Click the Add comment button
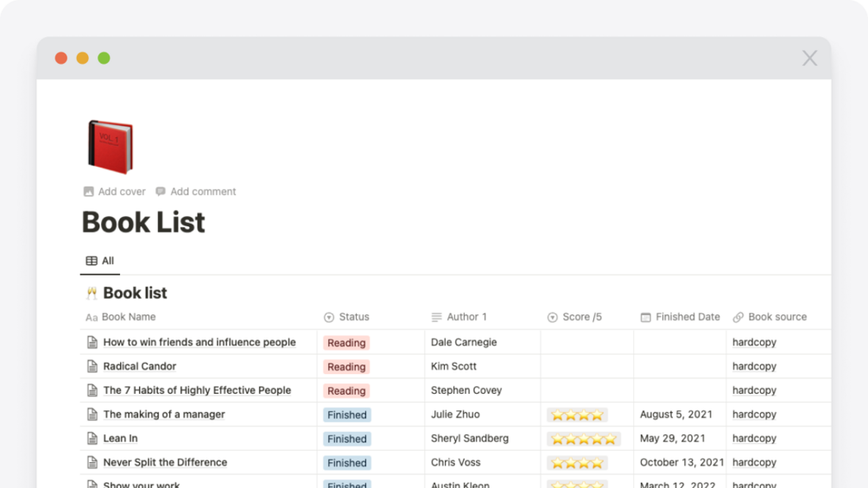Screen dimensions: 868x488 coord(196,192)
